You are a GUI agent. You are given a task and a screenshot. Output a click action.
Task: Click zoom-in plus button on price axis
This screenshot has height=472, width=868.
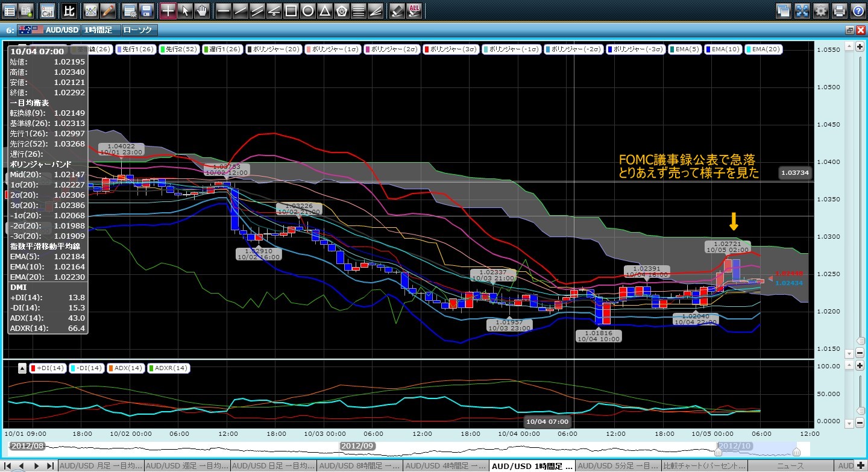(x=860, y=46)
